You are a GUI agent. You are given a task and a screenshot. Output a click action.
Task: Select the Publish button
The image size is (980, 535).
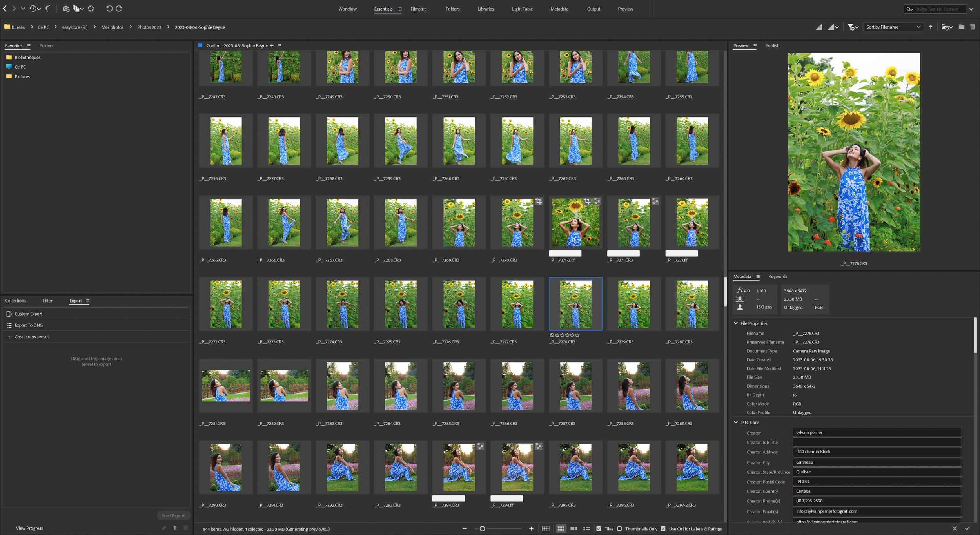(772, 45)
